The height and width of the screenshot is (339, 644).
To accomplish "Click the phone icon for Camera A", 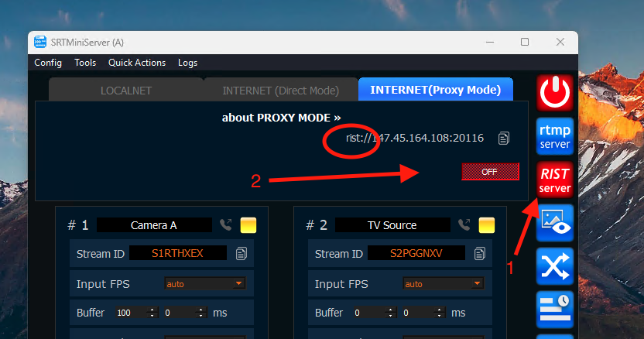I will [x=225, y=225].
